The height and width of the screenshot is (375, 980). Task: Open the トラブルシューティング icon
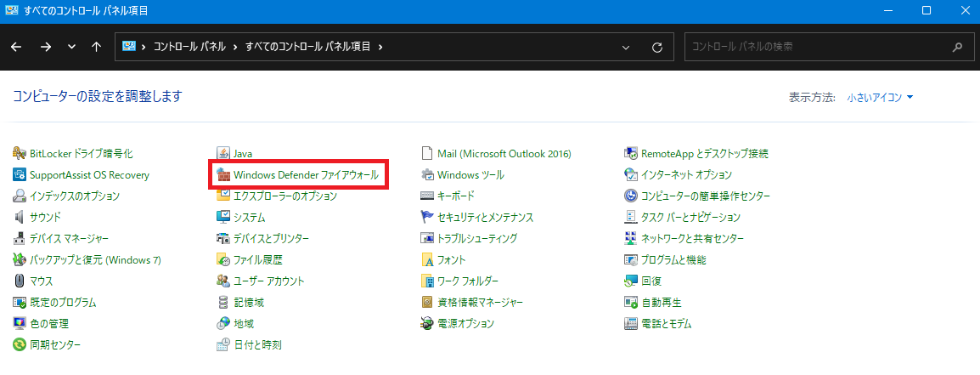tap(427, 239)
